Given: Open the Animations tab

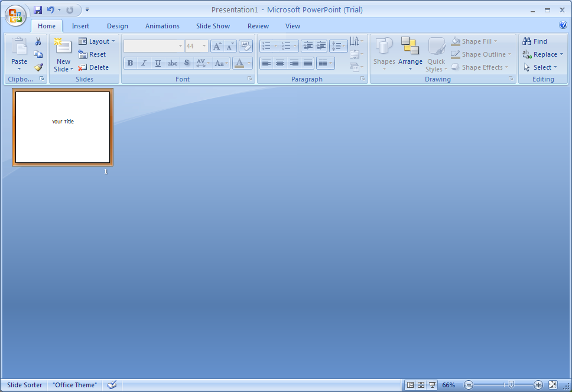Looking at the screenshot, I should 162,26.
